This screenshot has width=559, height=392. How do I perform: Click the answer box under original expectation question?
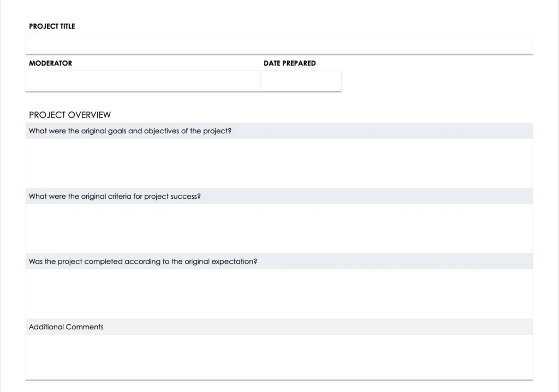pos(279,294)
